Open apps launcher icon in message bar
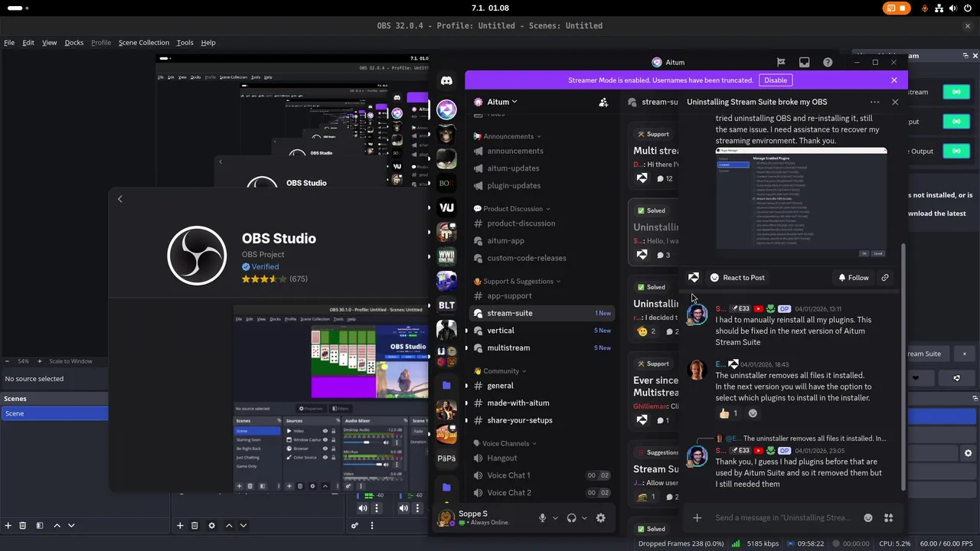Screen dimensions: 980x551 point(889,518)
